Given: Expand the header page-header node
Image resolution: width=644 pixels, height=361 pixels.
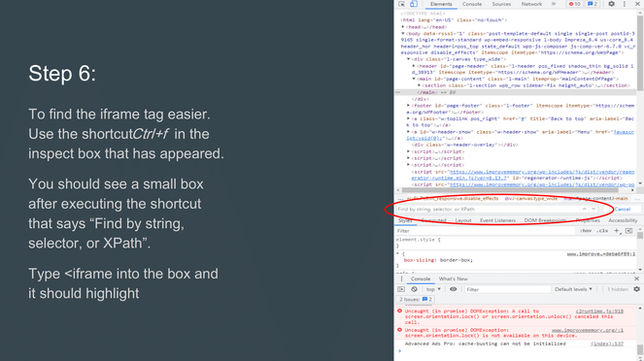Looking at the screenshot, I should tap(414, 66).
